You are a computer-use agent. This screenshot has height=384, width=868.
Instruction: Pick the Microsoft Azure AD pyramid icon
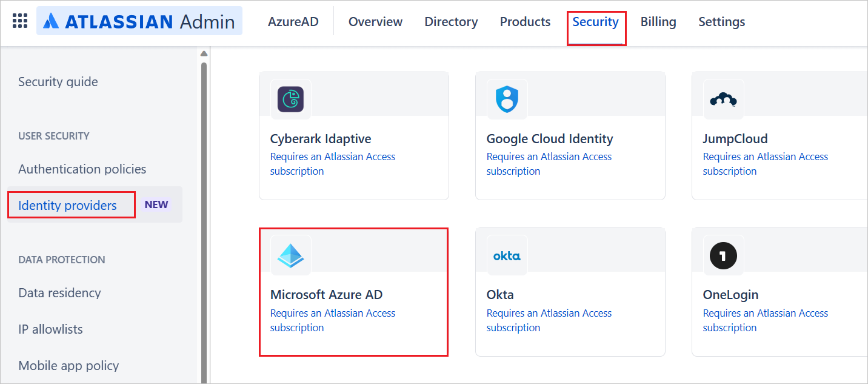click(291, 255)
